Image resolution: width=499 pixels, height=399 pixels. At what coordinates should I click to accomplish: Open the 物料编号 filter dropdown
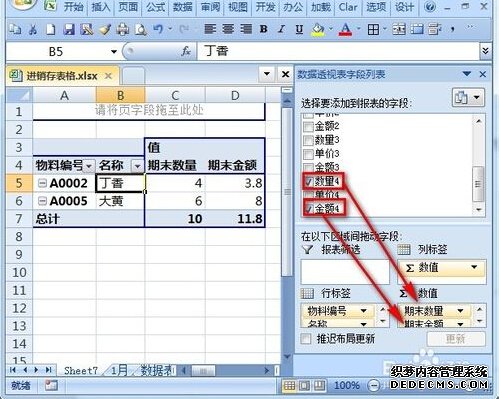[89, 166]
